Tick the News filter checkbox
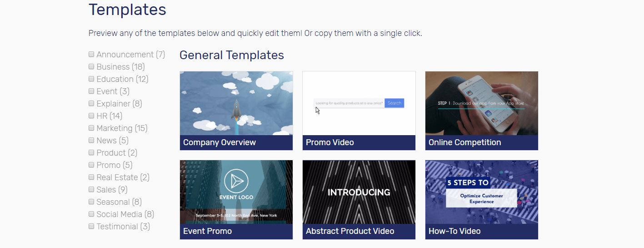Screen dimensions: 644x248 pos(91,141)
